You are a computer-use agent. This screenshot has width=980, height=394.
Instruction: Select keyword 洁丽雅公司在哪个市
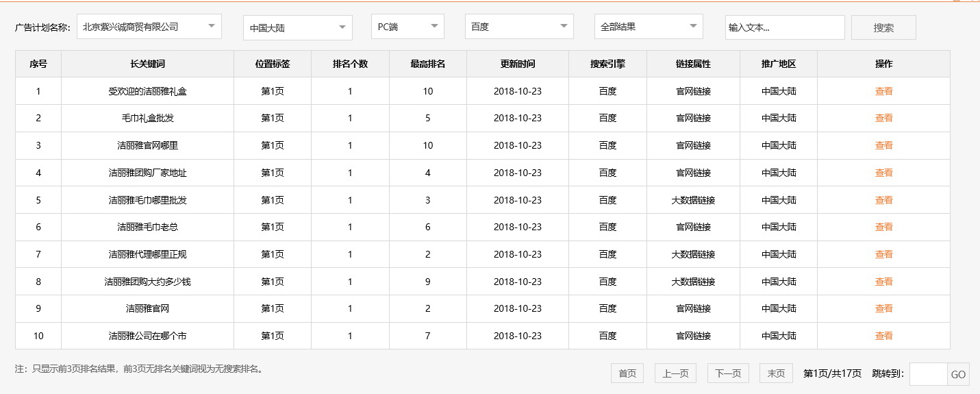148,336
